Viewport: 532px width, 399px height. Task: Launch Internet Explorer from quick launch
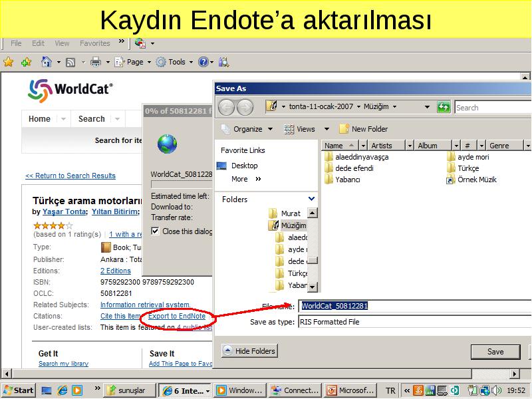[62, 390]
